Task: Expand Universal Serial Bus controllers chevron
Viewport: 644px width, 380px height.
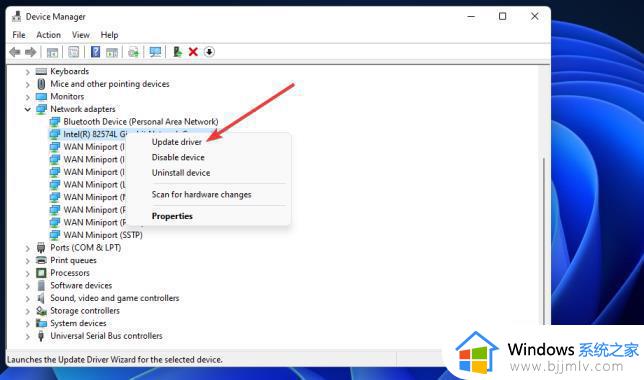Action: pyautogui.click(x=28, y=336)
